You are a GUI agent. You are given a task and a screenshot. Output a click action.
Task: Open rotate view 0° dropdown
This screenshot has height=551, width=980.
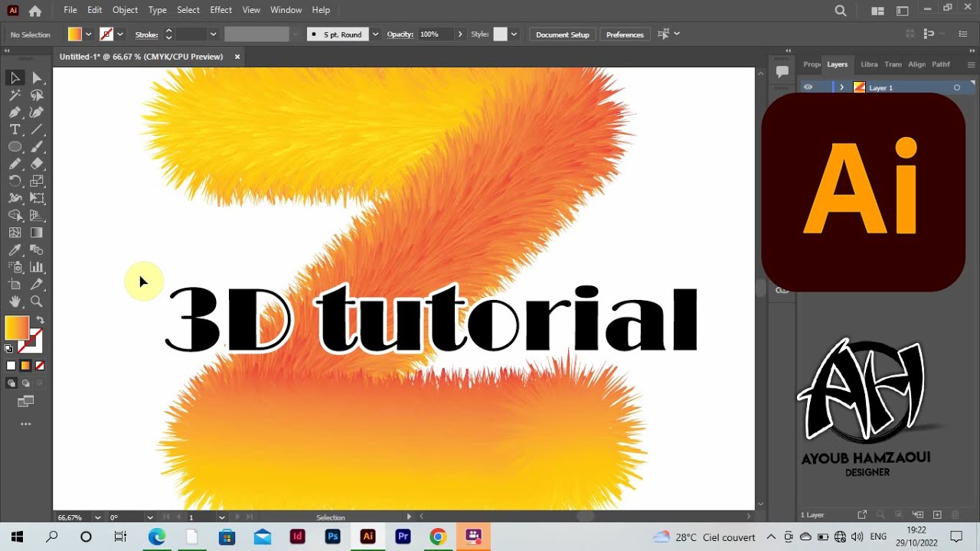149,517
